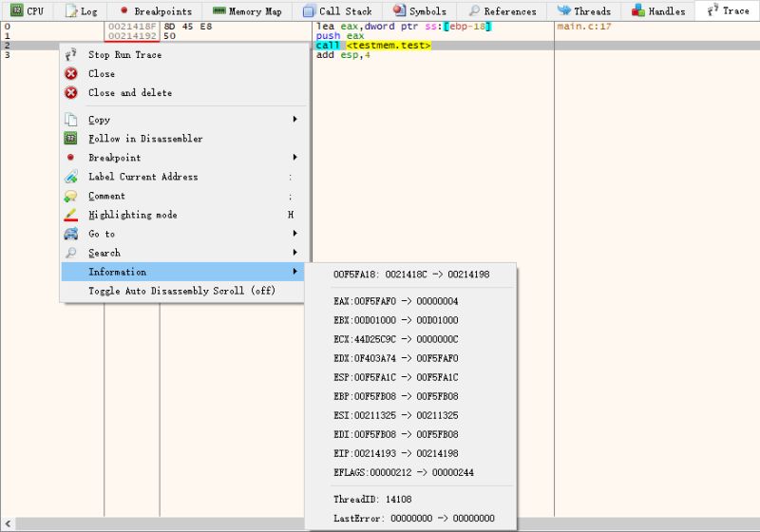Click the Symbols tab icon

pos(399,10)
